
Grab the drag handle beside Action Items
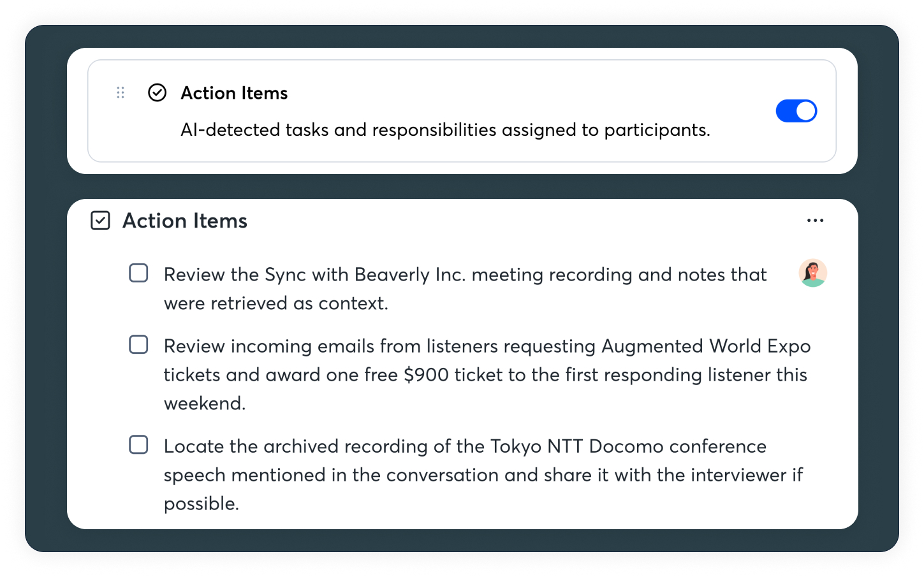(121, 93)
